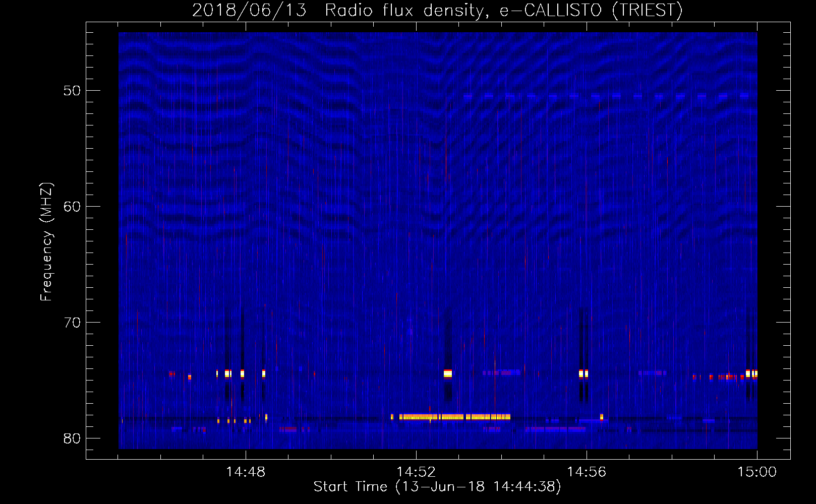Click the 14:56 time tick label
Screen dimensions: 816x504
(587, 472)
